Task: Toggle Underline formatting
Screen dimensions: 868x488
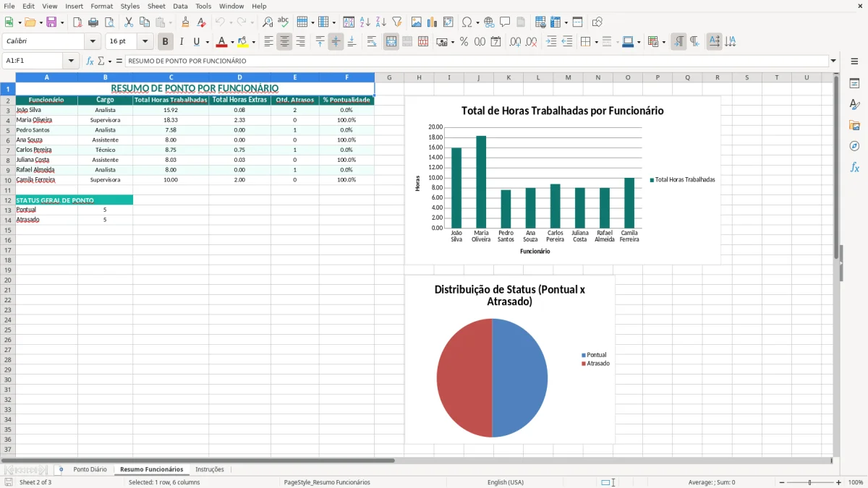Action: pyautogui.click(x=196, y=42)
